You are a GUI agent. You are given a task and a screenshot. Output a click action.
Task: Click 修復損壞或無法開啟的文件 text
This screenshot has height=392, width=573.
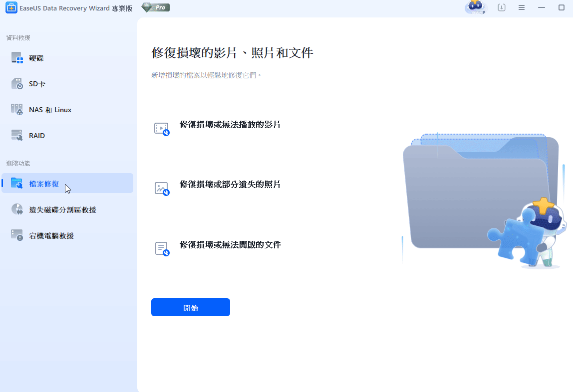click(230, 244)
